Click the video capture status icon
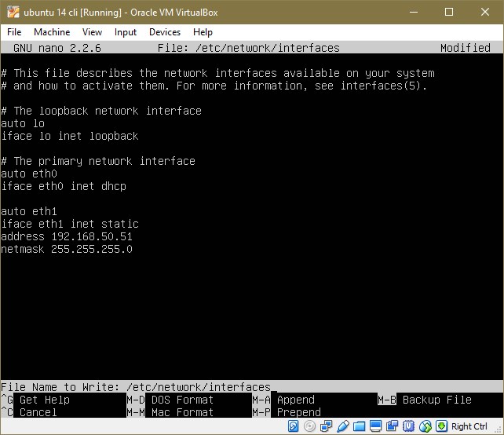The height and width of the screenshot is (435, 504). [x=392, y=426]
